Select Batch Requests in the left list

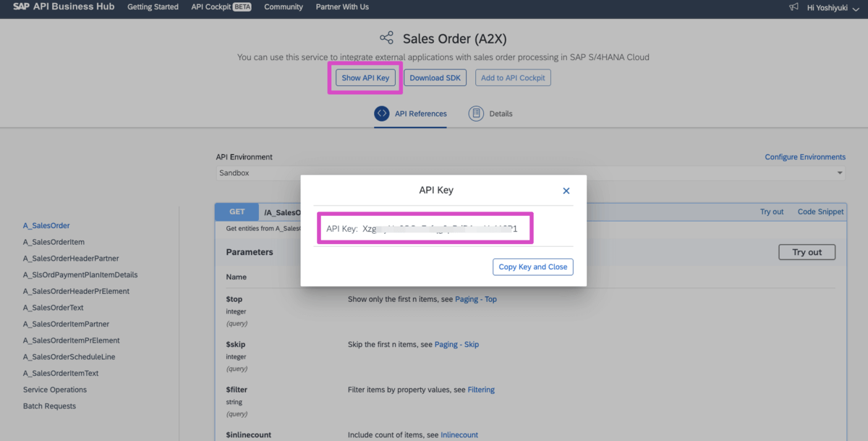(49, 406)
